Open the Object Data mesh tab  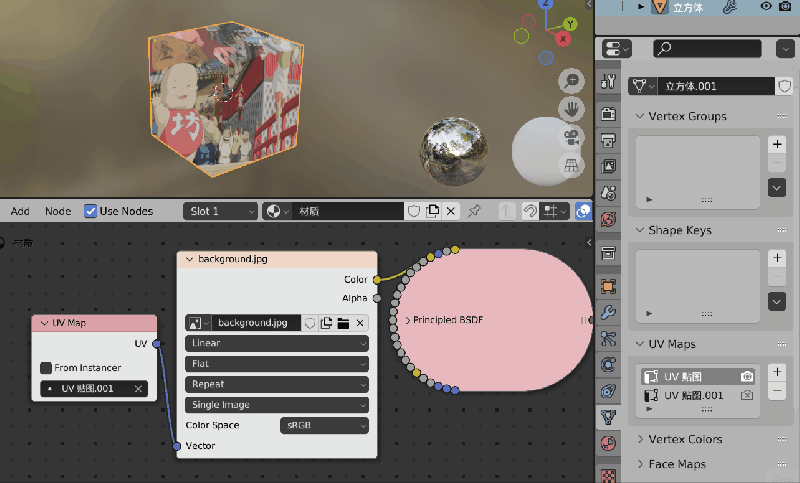[x=608, y=417]
